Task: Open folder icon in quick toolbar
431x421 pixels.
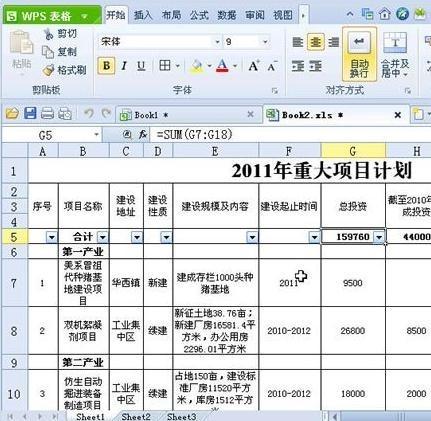Action: [x=12, y=114]
